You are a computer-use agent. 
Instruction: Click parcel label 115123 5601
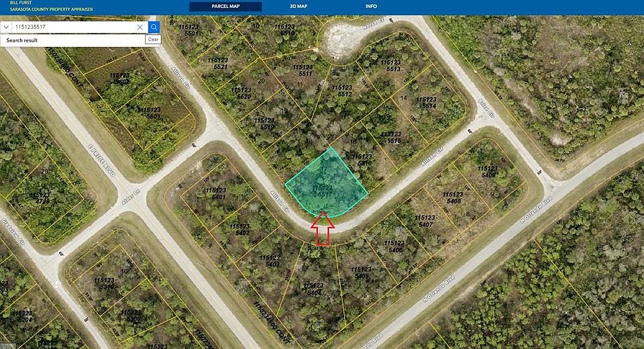coord(150,113)
